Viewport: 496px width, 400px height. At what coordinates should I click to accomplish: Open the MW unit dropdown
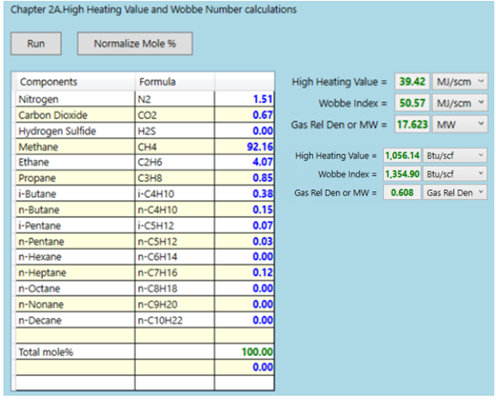click(x=460, y=124)
